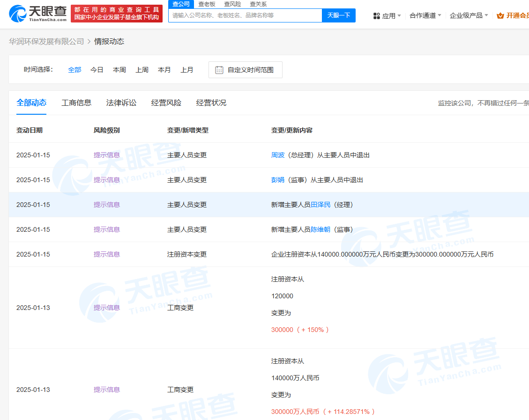Focus the company name search field
This screenshot has width=529, height=420.
(245, 15)
